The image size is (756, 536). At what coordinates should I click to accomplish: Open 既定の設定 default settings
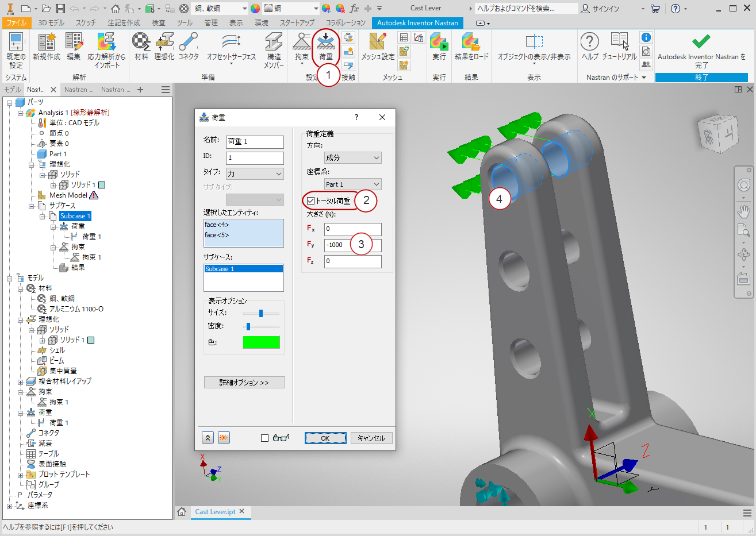[16, 51]
